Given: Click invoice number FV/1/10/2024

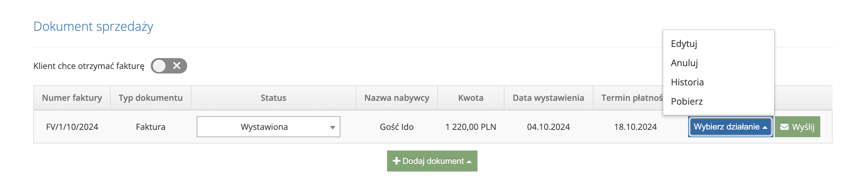Looking at the screenshot, I should 72,127.
